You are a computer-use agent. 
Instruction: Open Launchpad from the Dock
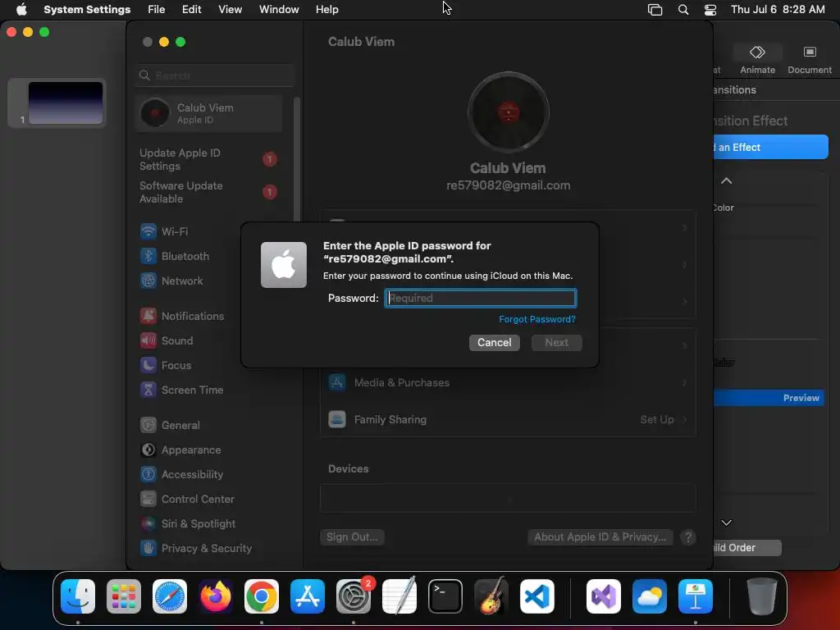(x=124, y=596)
